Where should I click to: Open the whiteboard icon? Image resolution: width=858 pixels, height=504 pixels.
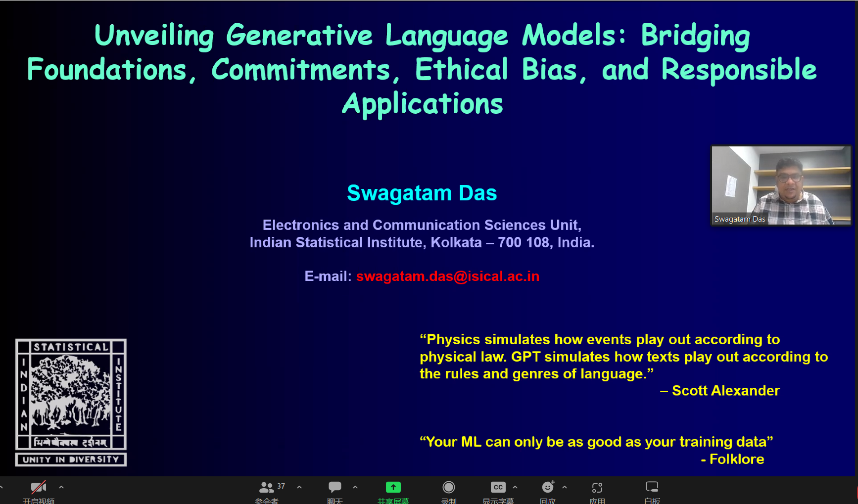pos(652,487)
